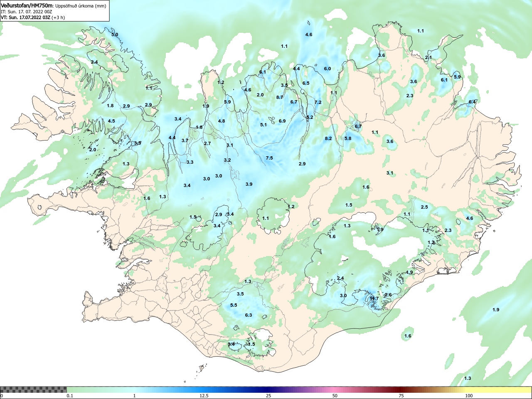Click the 8.2 precipitation value

328,138
